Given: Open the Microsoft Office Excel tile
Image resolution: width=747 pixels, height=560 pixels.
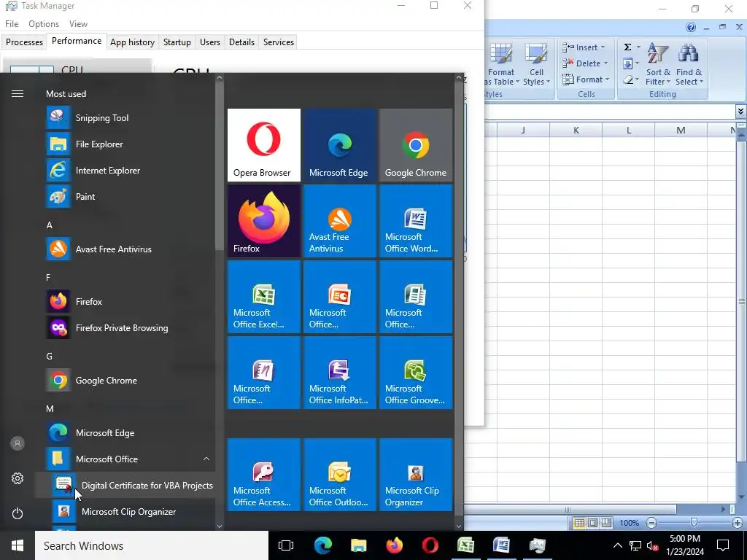Looking at the screenshot, I should point(264,297).
